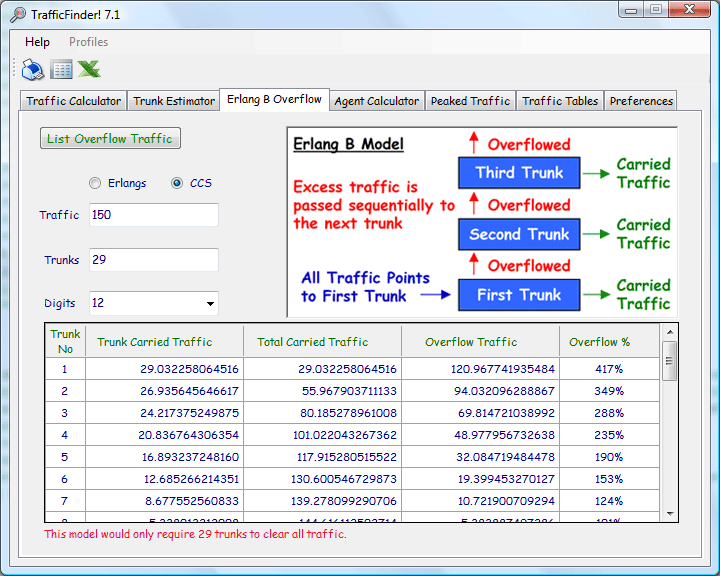
Task: Click the First Trunk box in the diagram
Action: tap(519, 295)
